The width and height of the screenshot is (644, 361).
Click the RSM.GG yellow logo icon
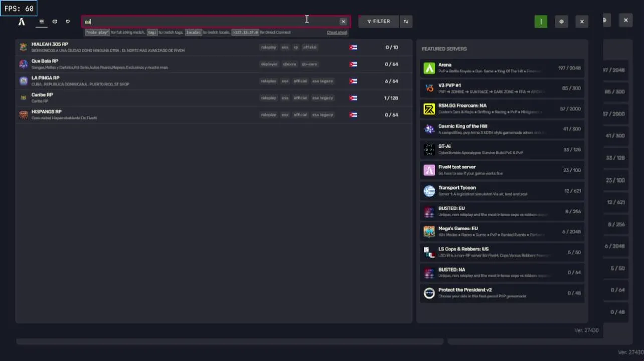[429, 109]
